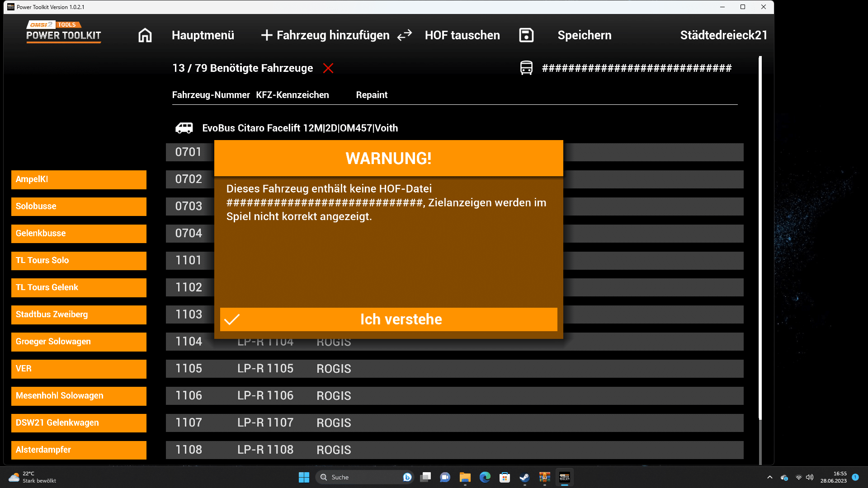Select the Gelenkbusse category
Screen dimensions: 868x488
click(x=79, y=234)
